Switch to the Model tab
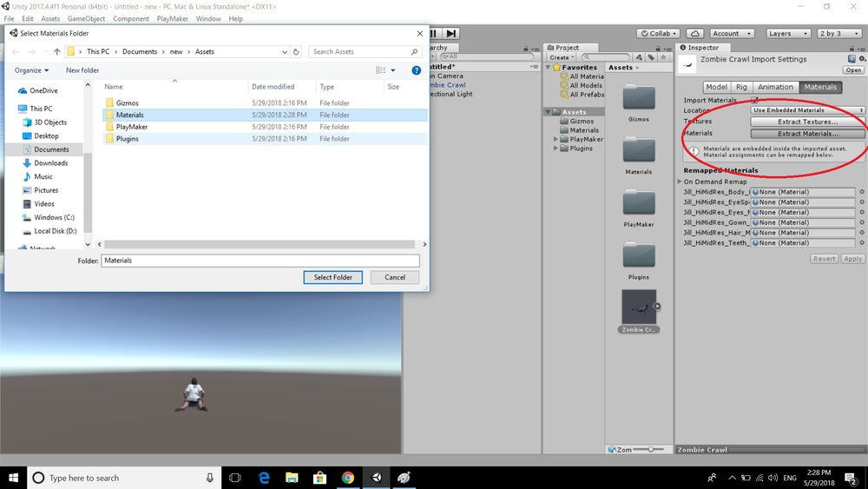 tap(716, 87)
